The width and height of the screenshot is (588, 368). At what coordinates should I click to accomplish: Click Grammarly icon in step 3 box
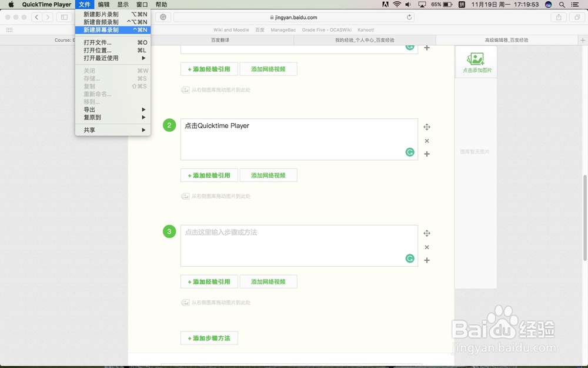click(x=410, y=258)
